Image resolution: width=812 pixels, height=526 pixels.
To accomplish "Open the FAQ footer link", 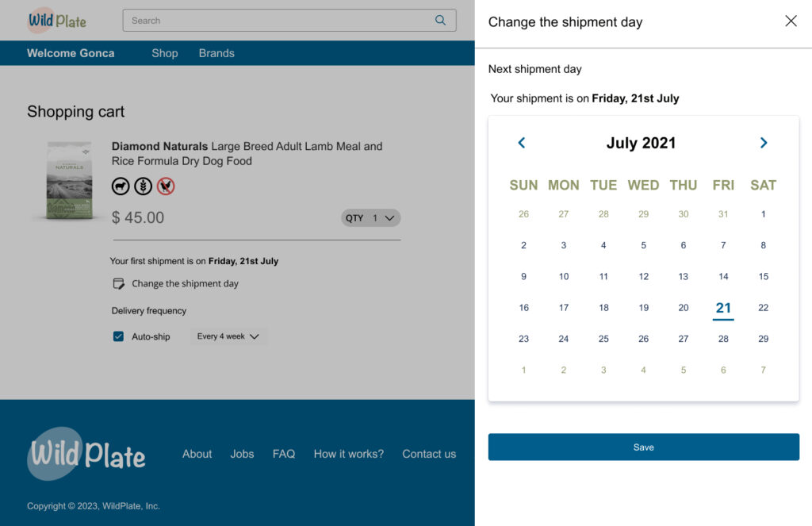I will point(284,454).
